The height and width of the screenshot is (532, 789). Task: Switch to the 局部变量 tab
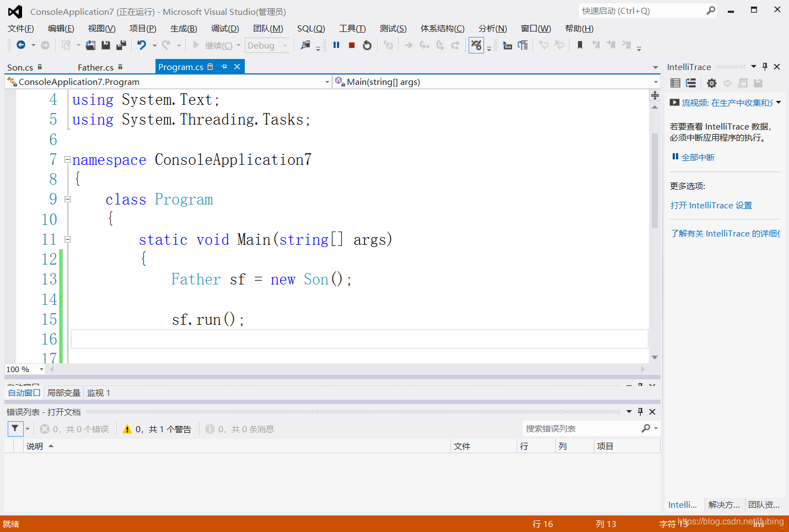[x=64, y=393]
